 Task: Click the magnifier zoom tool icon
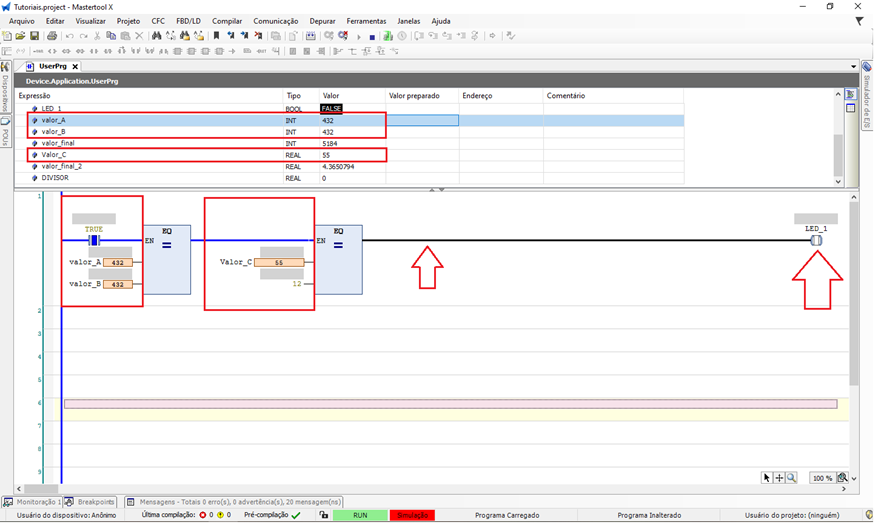click(x=791, y=478)
